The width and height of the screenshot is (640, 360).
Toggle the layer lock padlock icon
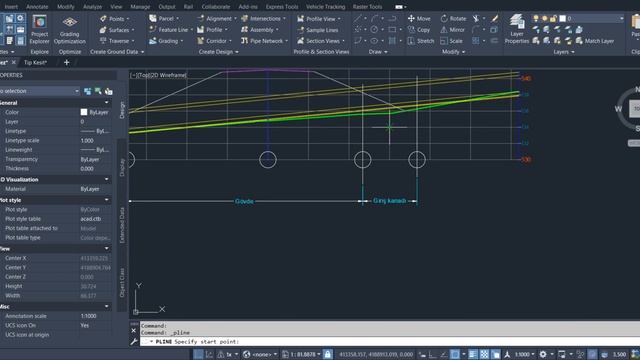[x=553, y=18]
